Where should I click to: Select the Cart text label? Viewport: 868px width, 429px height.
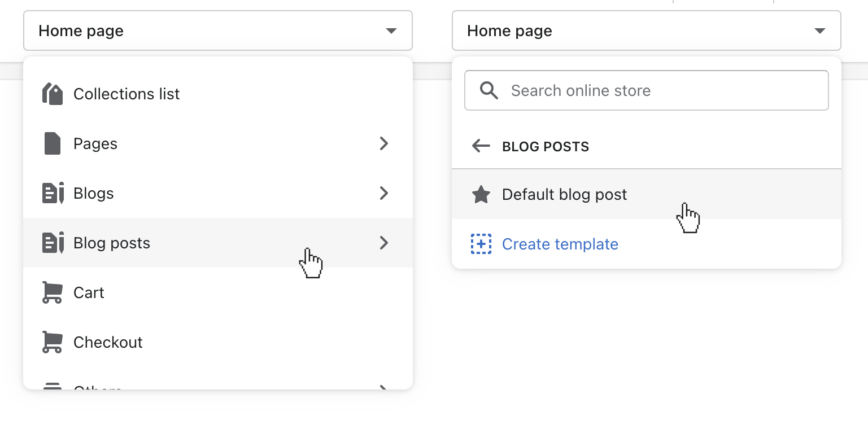pyautogui.click(x=89, y=292)
